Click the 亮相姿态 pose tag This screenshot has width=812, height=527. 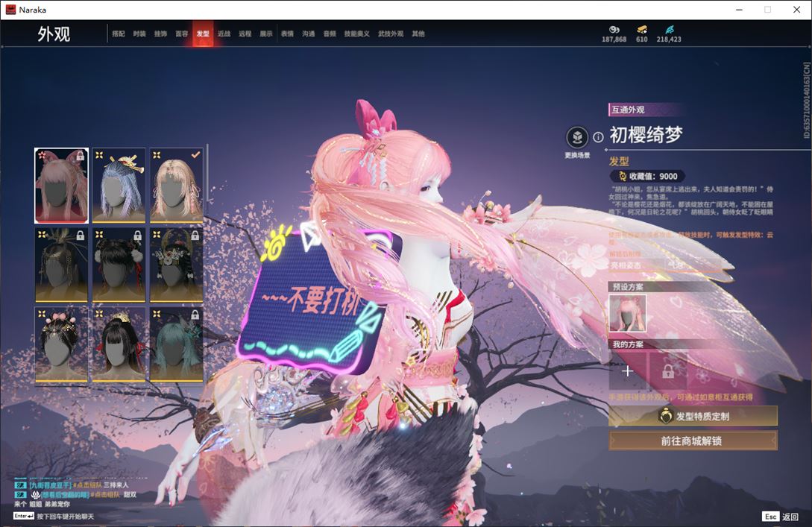(626, 265)
